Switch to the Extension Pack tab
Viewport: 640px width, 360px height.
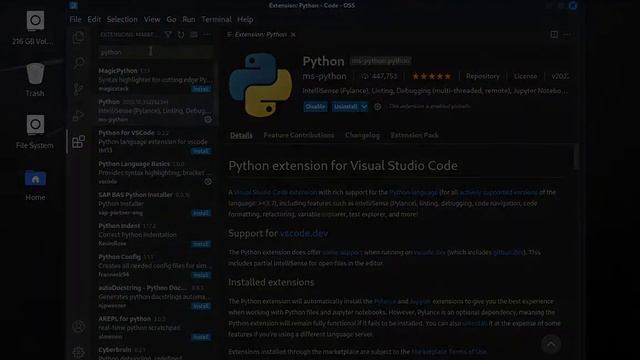click(414, 135)
